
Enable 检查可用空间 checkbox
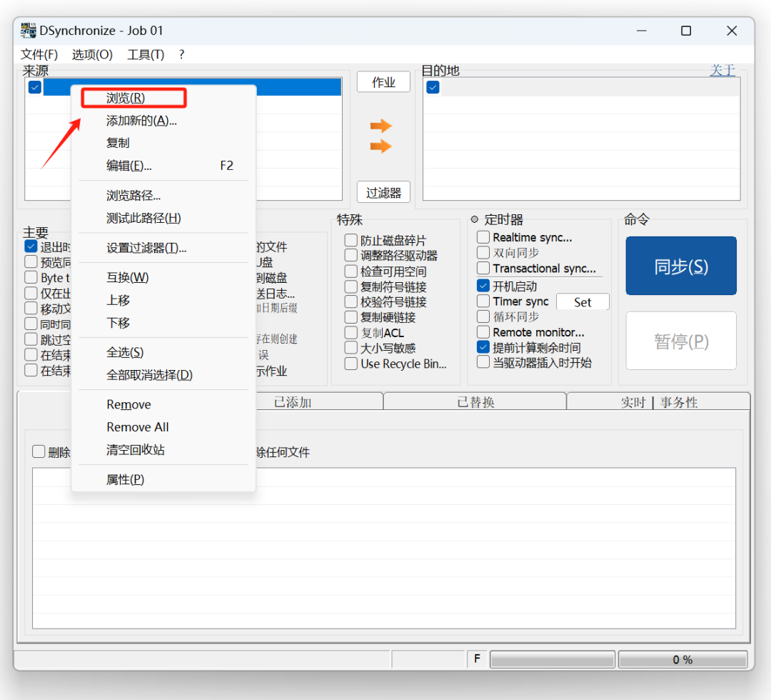(351, 271)
